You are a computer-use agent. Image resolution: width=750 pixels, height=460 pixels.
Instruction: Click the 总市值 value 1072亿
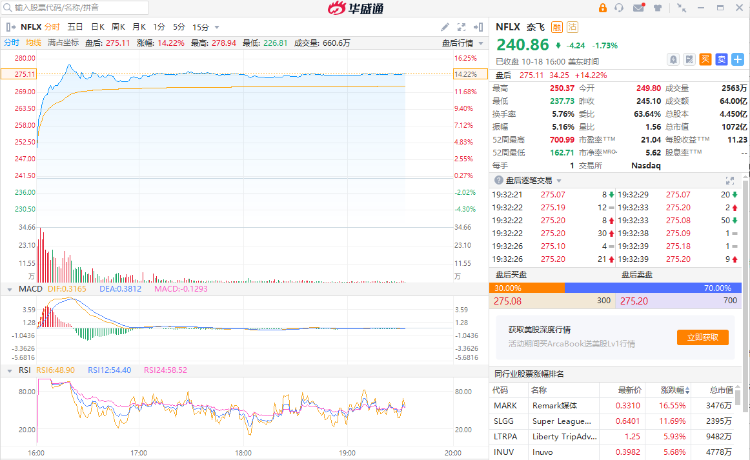[x=734, y=127]
